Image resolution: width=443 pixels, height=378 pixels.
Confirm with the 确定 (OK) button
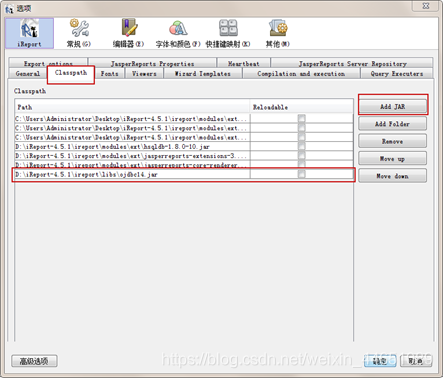(x=380, y=361)
